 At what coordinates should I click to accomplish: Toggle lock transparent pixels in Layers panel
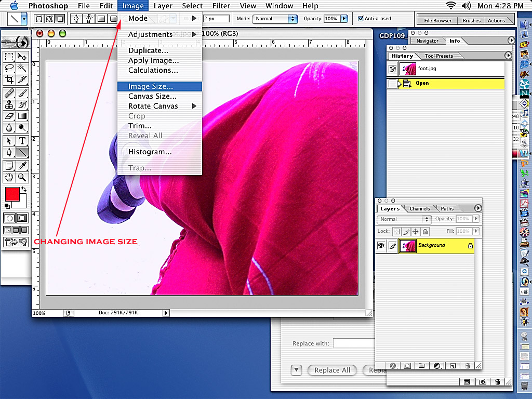[x=396, y=231]
